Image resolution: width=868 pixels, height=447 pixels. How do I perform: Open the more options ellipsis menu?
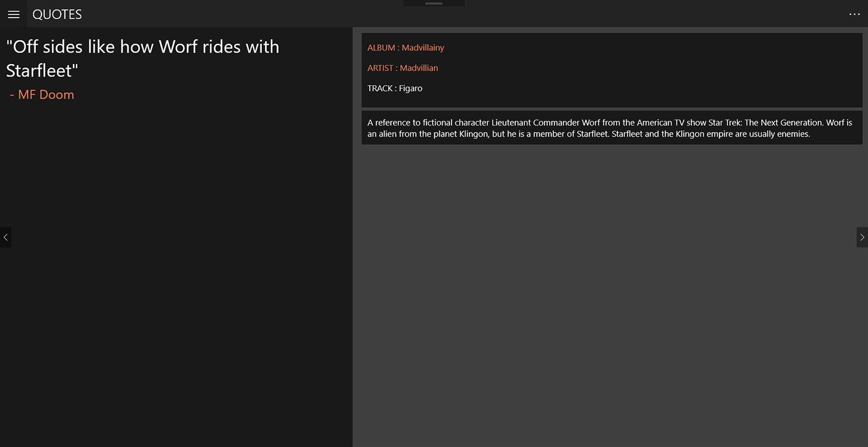[855, 14]
